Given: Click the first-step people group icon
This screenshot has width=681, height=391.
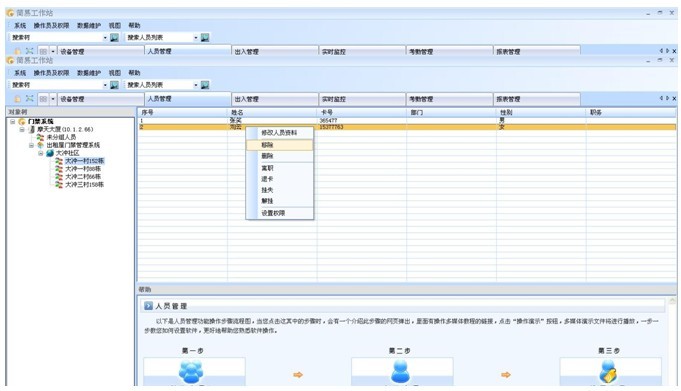Looking at the screenshot, I should (191, 372).
